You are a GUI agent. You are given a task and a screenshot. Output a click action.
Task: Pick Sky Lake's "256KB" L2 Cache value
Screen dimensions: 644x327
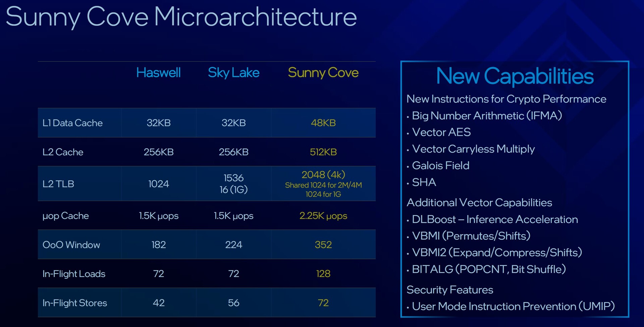[234, 152]
